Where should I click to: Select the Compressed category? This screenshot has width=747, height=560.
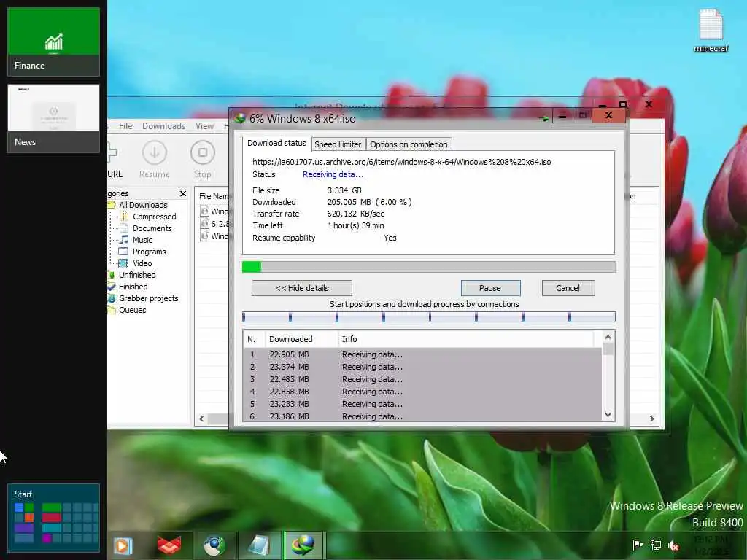155,217
